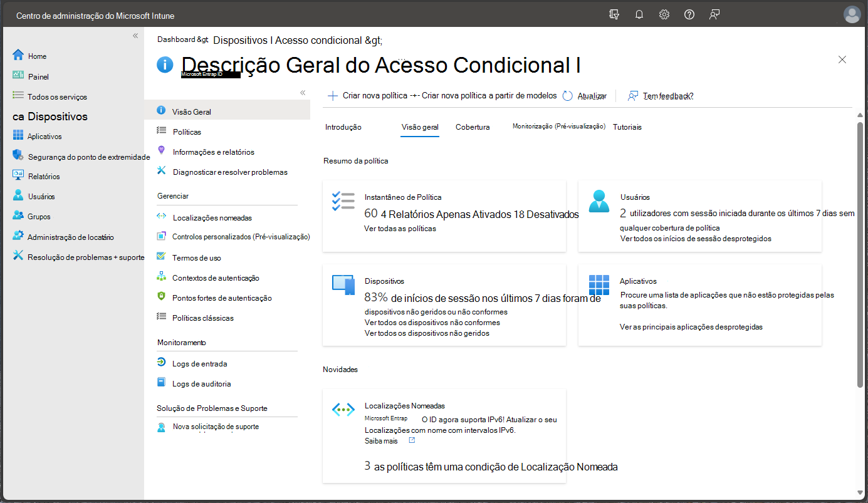Click the Localizações Nomeadas card title

[x=405, y=406]
